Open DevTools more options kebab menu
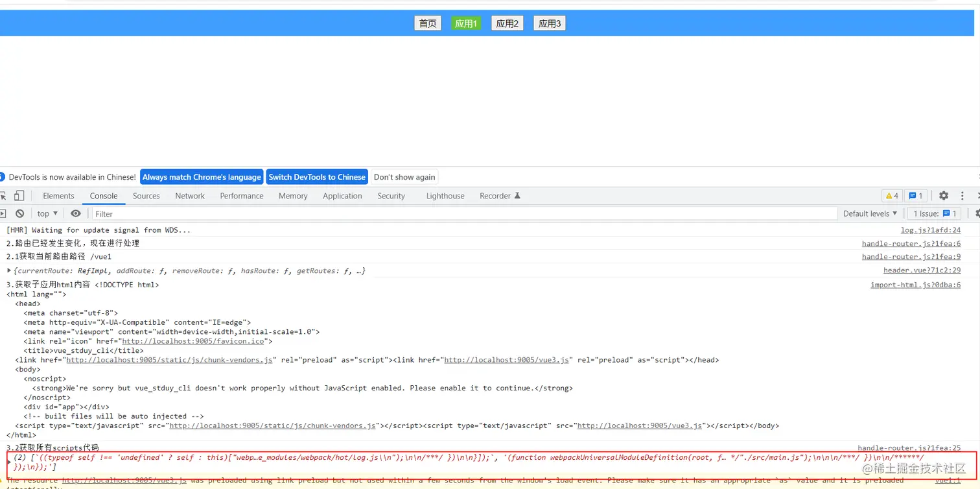Screen dimensions: 980x489 (x=962, y=196)
